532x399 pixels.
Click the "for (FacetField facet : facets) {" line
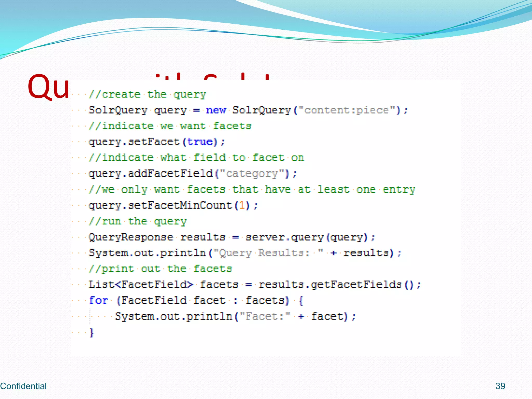[x=196, y=301]
